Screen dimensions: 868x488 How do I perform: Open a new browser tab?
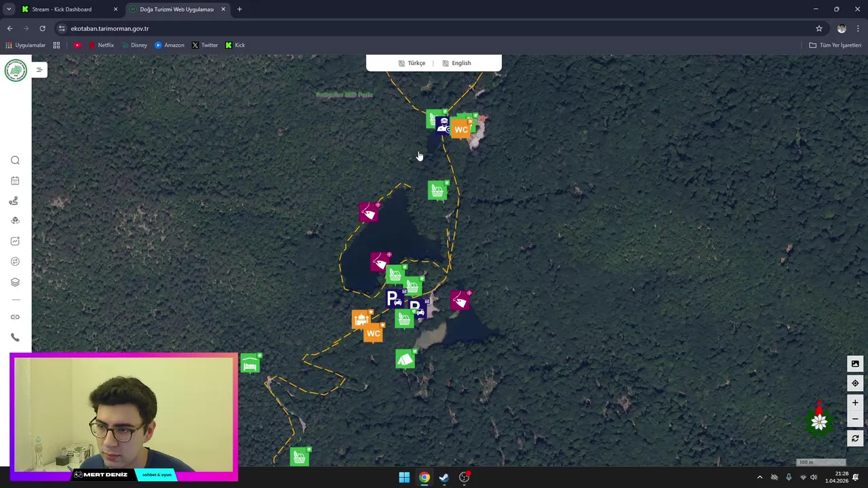click(x=239, y=9)
